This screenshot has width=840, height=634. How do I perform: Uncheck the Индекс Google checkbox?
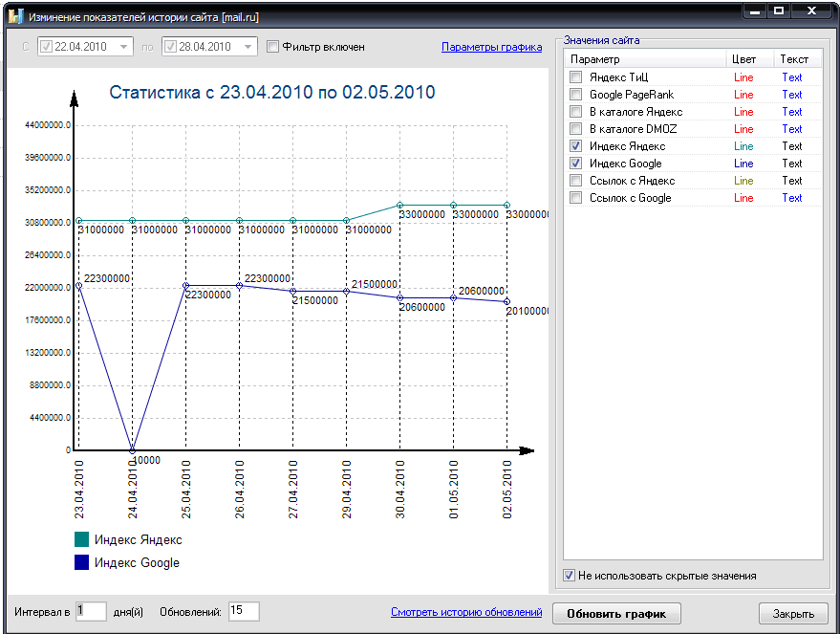(575, 164)
